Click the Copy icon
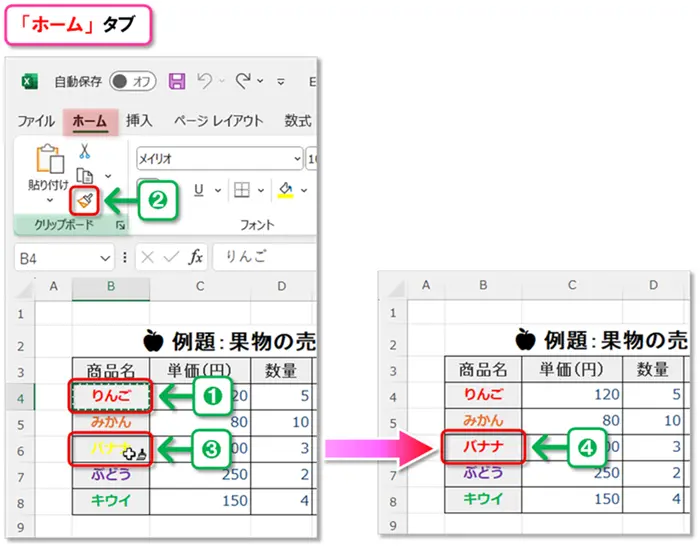Viewport: 700px width, 547px height. 85,175
